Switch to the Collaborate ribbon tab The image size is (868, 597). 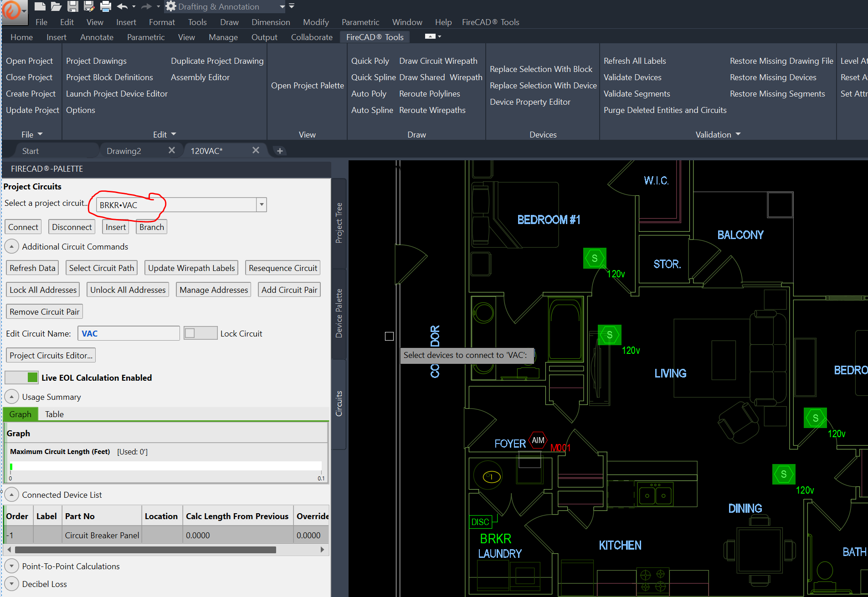[312, 37]
